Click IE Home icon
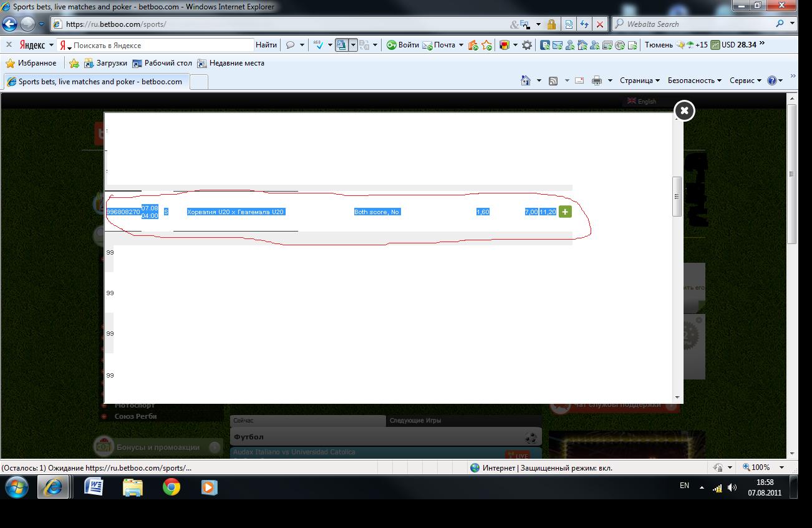Image resolution: width=812 pixels, height=528 pixels. [526, 81]
